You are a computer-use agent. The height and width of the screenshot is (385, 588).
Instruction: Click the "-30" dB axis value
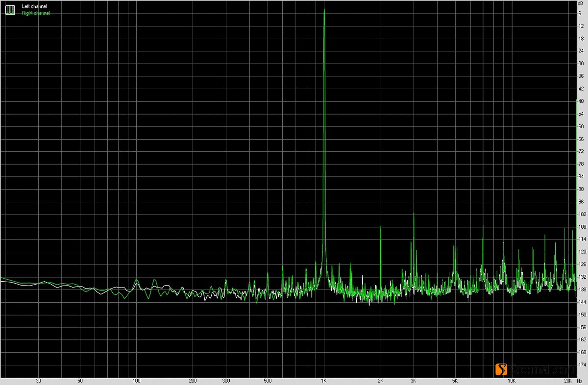[x=581, y=64]
